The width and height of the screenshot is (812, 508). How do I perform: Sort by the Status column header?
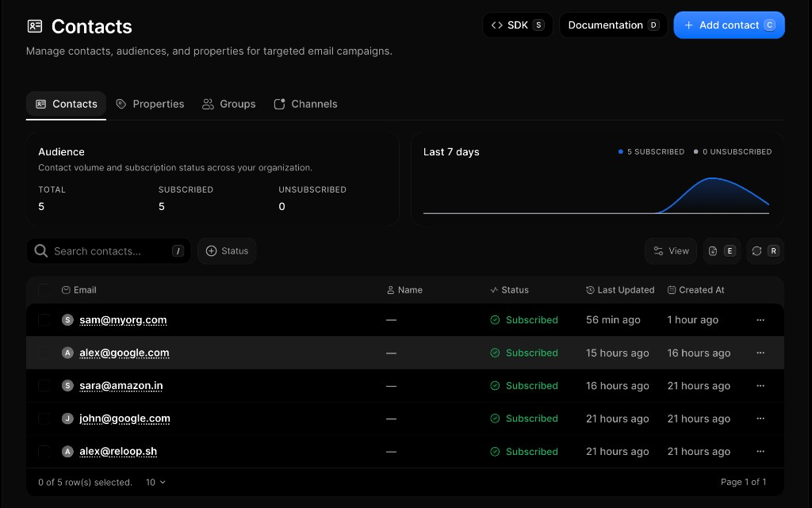pos(509,290)
